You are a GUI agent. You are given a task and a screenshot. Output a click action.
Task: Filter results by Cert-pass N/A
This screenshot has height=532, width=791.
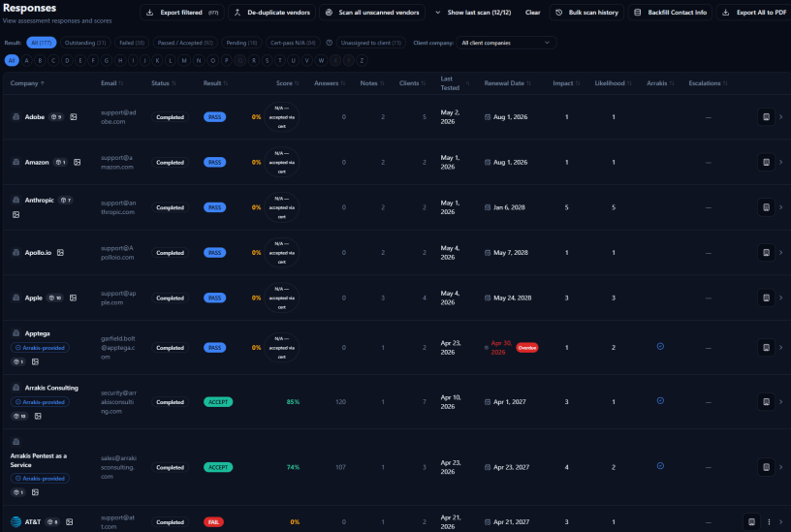(293, 43)
